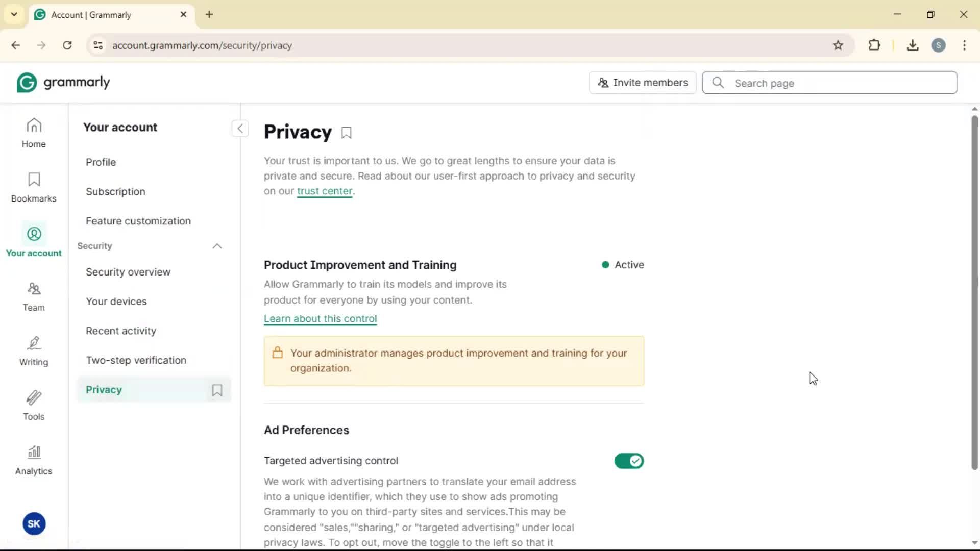Image resolution: width=980 pixels, height=551 pixels.
Task: Open the browser tab search dropdown
Action: point(14,14)
